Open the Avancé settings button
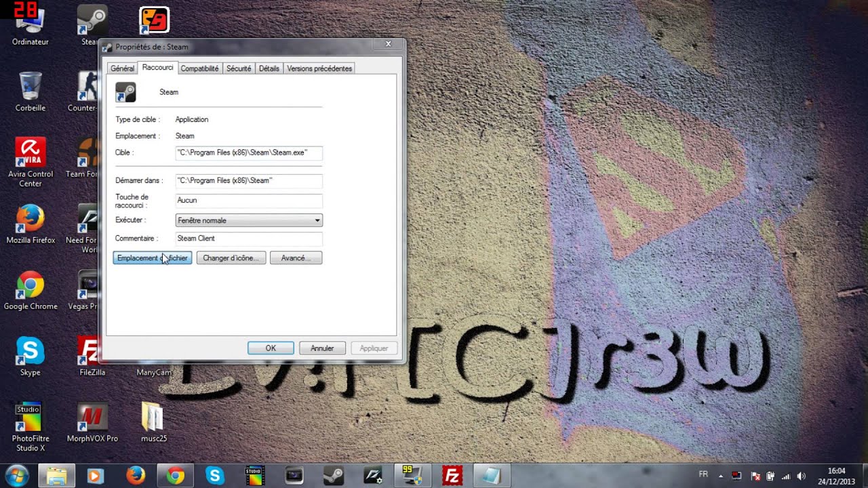The height and width of the screenshot is (488, 868). pyautogui.click(x=296, y=258)
